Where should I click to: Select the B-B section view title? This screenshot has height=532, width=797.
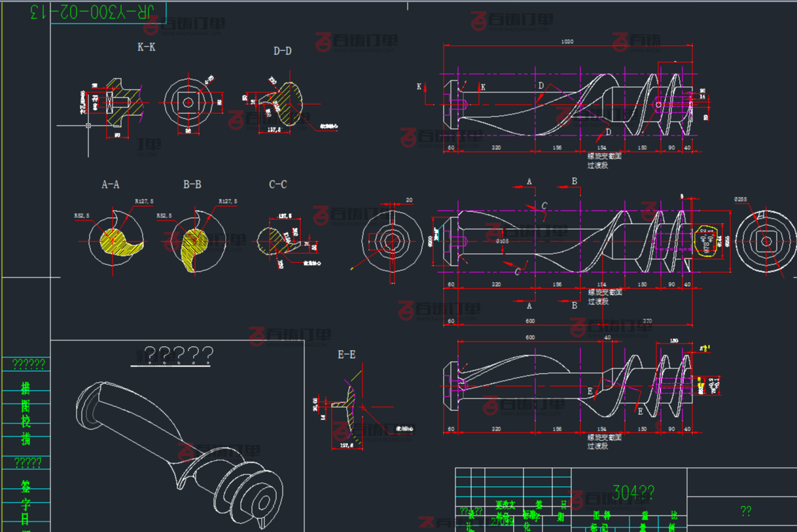192,185
